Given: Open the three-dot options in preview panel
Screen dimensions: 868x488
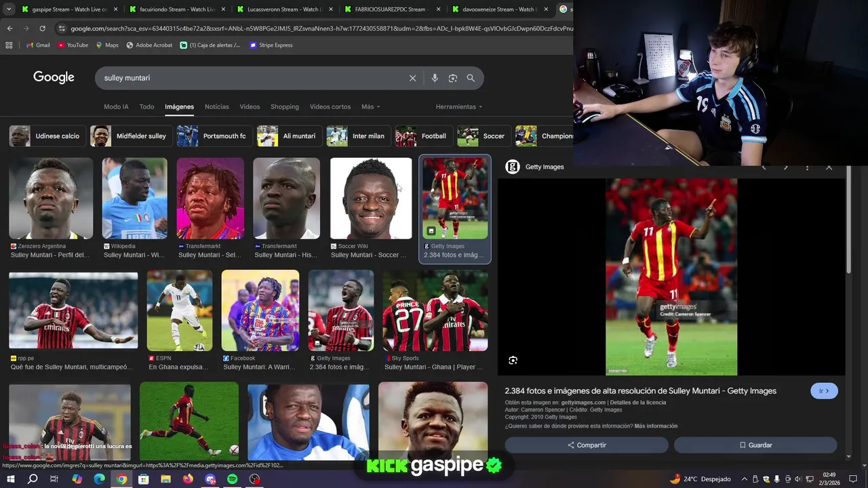Looking at the screenshot, I should click(807, 167).
